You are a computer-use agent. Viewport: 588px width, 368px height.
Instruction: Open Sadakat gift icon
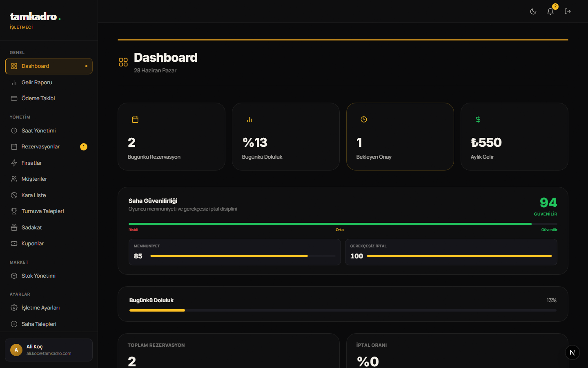14,227
